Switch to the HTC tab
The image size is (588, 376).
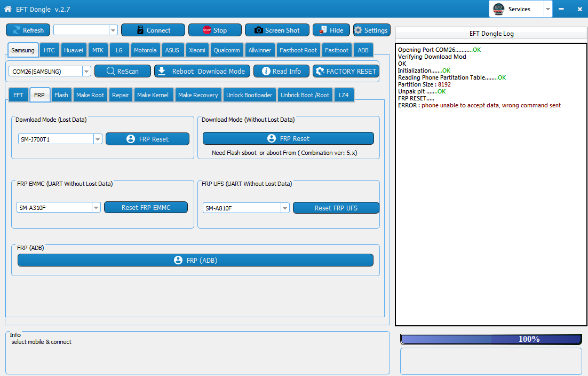pyautogui.click(x=49, y=50)
